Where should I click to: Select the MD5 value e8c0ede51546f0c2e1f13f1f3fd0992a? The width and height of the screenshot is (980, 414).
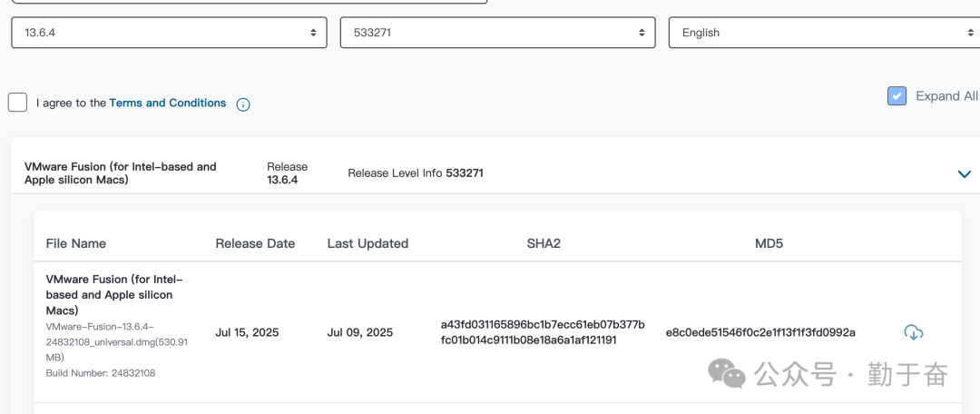point(760,332)
